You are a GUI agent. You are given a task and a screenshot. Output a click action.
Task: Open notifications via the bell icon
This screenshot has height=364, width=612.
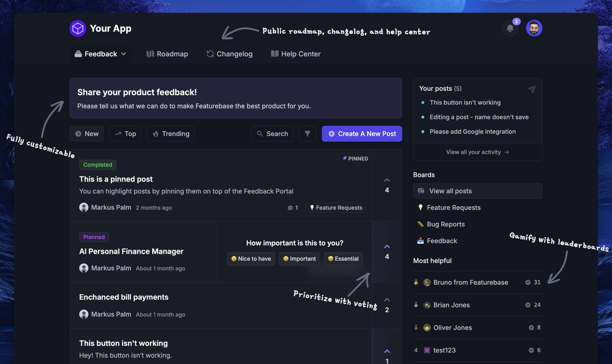(510, 28)
